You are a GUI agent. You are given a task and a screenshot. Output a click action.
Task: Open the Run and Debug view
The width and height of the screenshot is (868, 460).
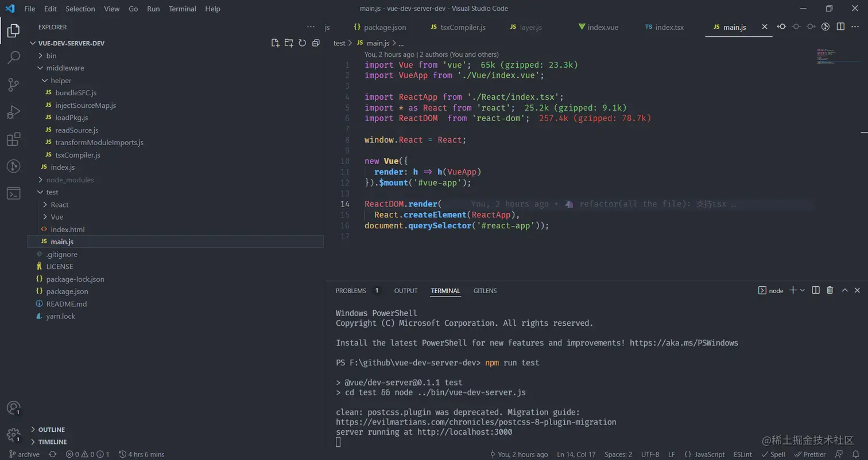coord(13,112)
